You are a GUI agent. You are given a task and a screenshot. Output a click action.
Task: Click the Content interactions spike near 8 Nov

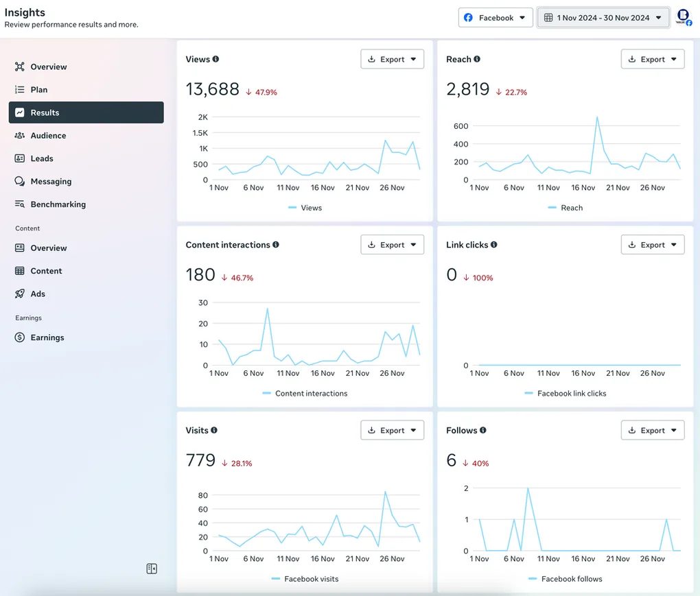[x=268, y=309]
